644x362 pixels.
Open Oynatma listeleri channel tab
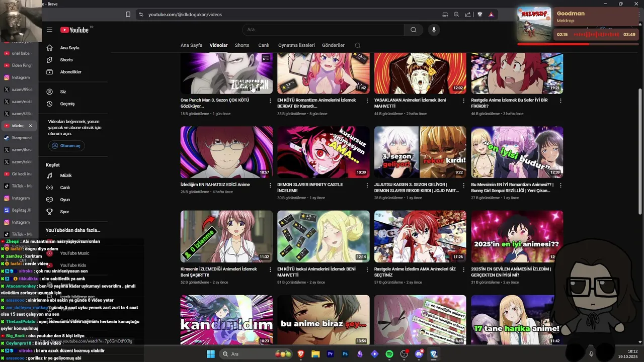296,45
